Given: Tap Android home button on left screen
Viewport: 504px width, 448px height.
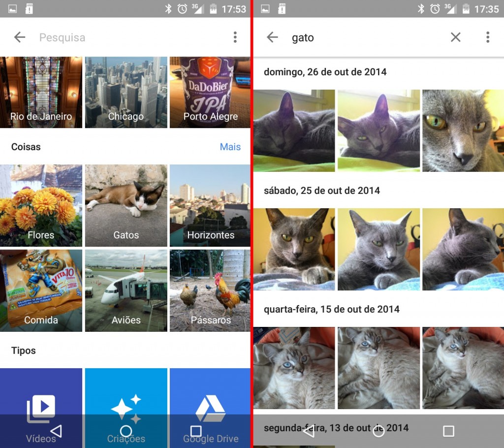Looking at the screenshot, I should coord(126,431).
